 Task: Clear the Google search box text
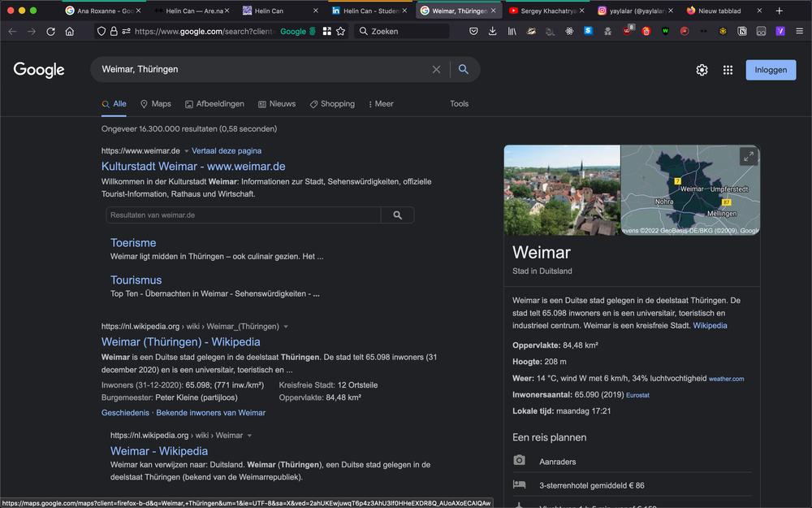point(437,69)
